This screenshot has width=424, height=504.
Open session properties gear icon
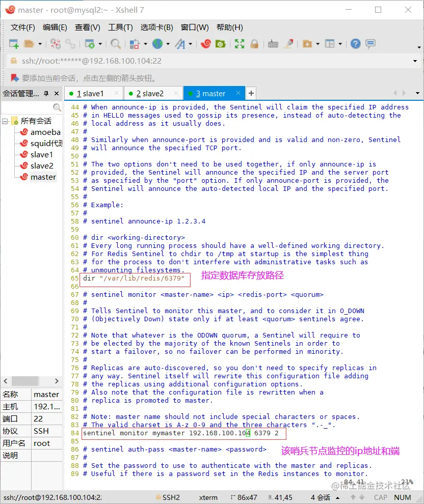pos(89,44)
